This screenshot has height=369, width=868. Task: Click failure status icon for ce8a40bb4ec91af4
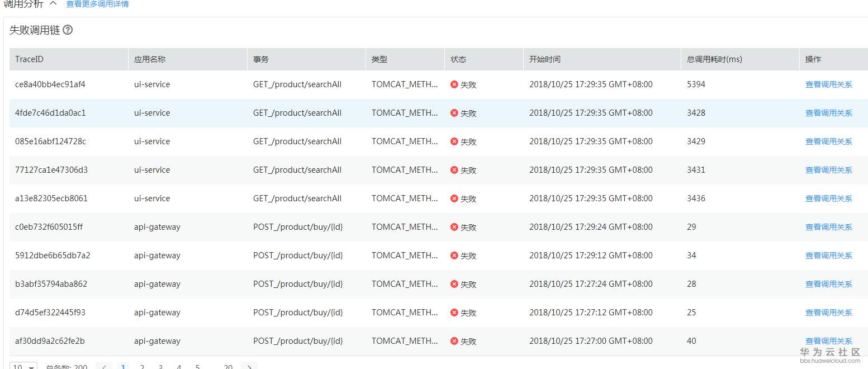point(454,84)
